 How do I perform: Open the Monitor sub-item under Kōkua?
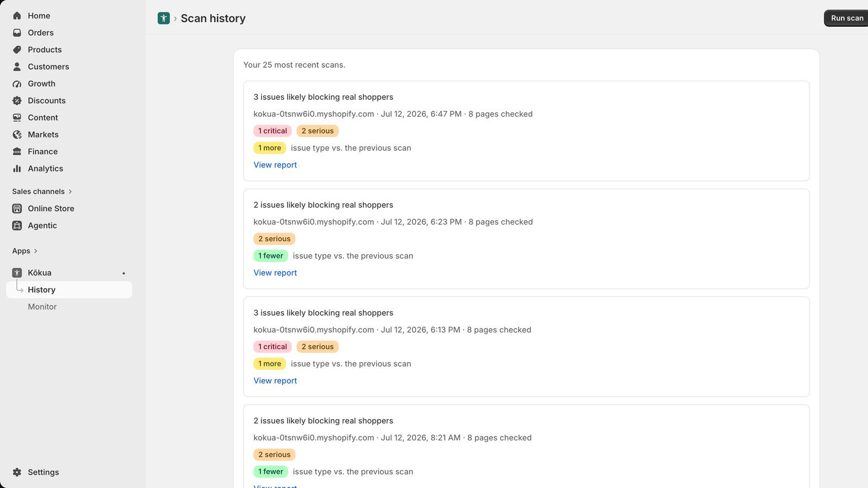(42, 307)
